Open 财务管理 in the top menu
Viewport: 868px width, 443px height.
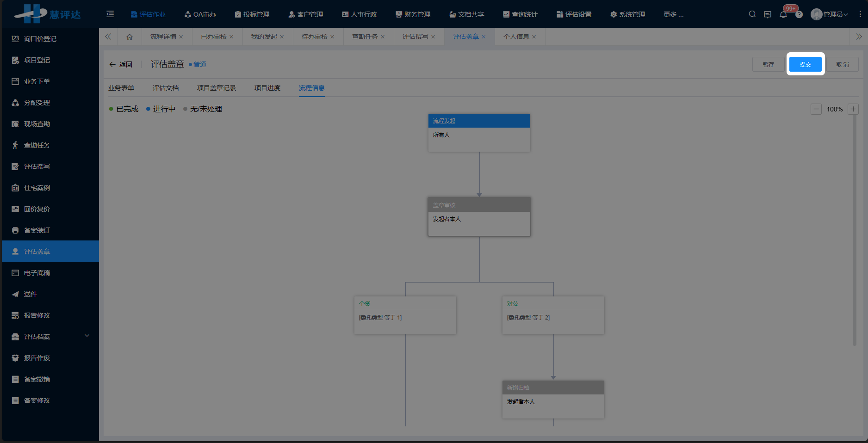pos(413,14)
